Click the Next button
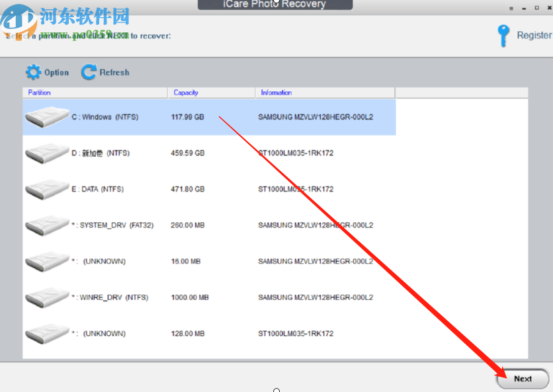The width and height of the screenshot is (553, 392). [523, 379]
